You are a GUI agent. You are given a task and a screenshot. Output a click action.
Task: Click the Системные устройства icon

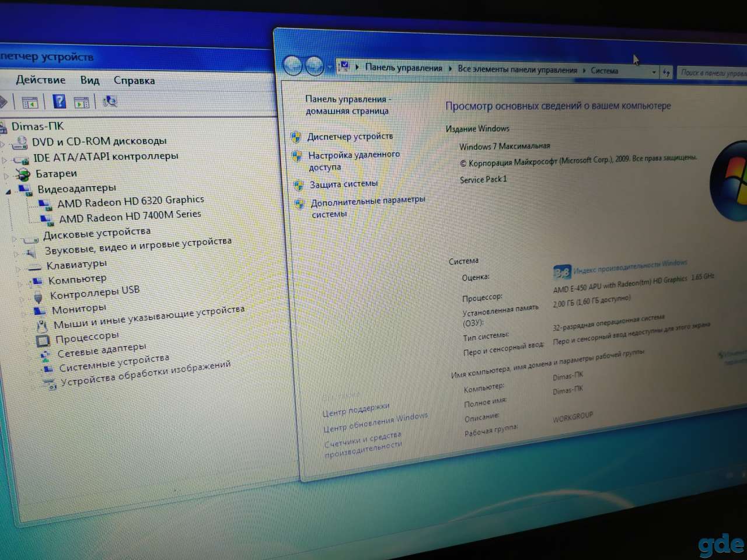48,369
